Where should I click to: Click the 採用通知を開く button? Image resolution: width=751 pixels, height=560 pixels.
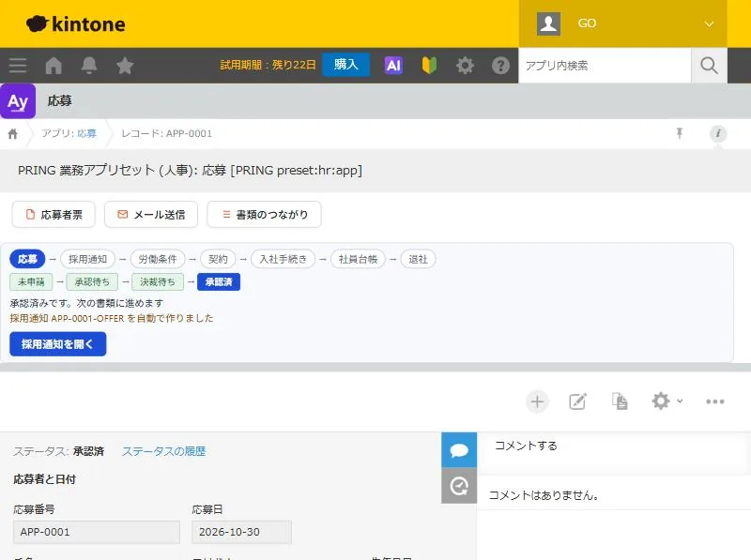coord(58,343)
